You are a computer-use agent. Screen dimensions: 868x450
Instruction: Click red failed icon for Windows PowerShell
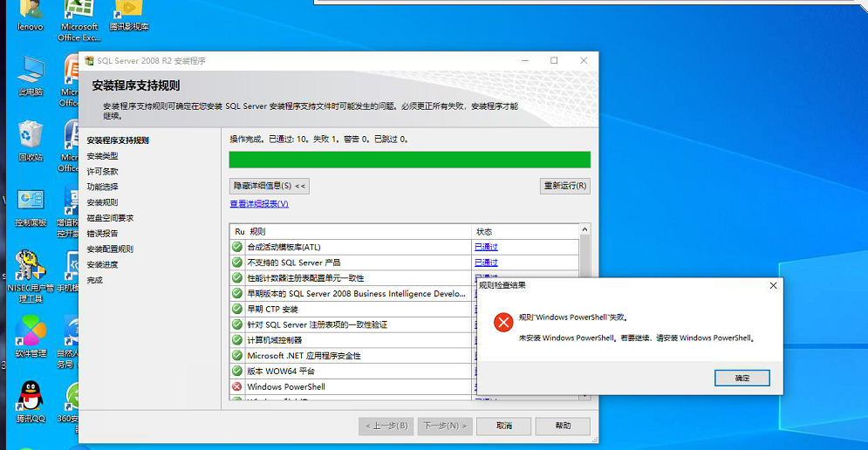(x=237, y=386)
